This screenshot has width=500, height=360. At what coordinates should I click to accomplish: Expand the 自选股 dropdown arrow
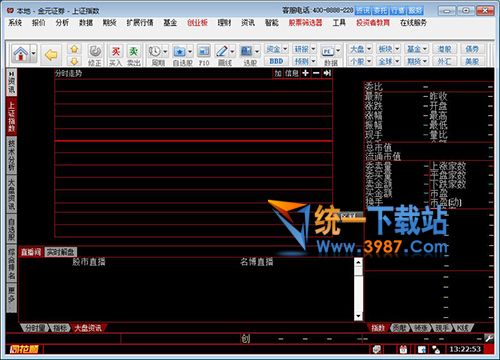tap(190, 52)
